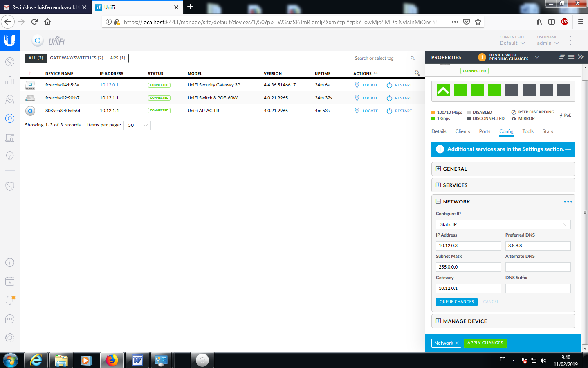This screenshot has width=588, height=368.
Task: Open the Statistics bar chart sidebar icon
Action: [10, 80]
